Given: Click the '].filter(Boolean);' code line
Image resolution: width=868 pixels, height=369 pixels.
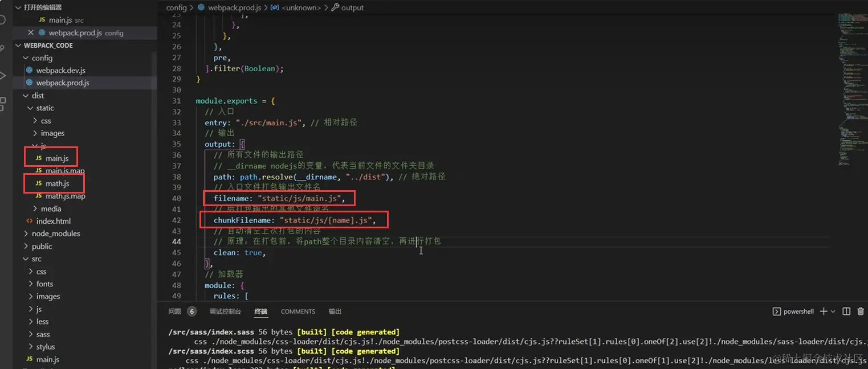Looking at the screenshot, I should [x=244, y=68].
